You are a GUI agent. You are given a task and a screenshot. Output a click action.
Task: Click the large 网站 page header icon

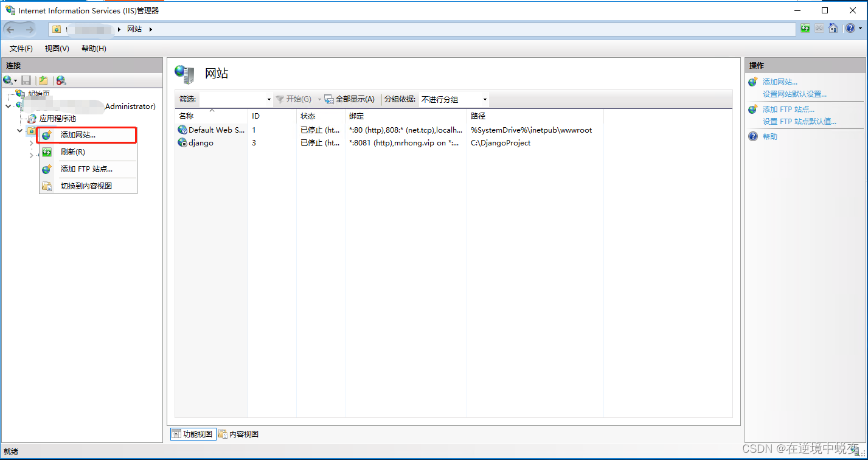pos(184,74)
